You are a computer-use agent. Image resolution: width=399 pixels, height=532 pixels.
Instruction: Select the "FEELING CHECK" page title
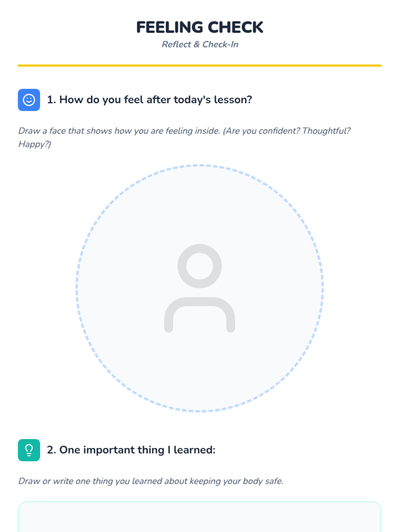(199, 27)
